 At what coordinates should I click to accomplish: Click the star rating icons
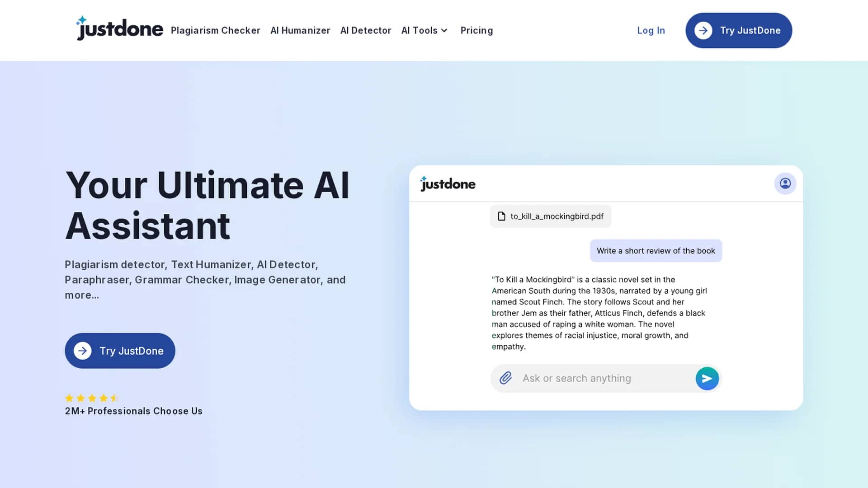[x=92, y=398]
